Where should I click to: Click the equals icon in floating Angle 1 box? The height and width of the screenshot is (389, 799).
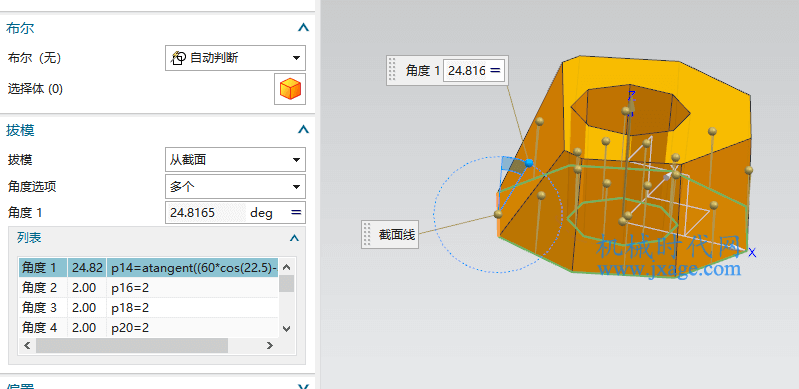pos(495,70)
